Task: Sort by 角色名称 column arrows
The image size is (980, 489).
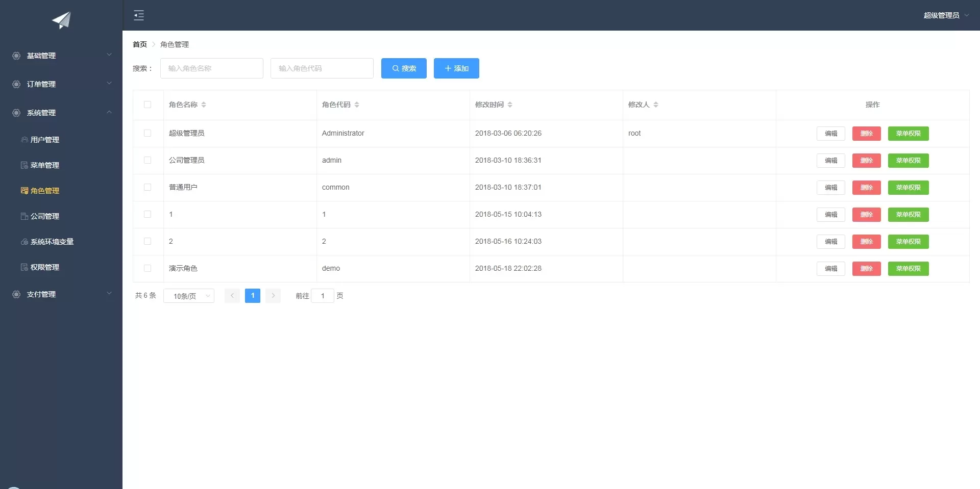Action: click(204, 105)
